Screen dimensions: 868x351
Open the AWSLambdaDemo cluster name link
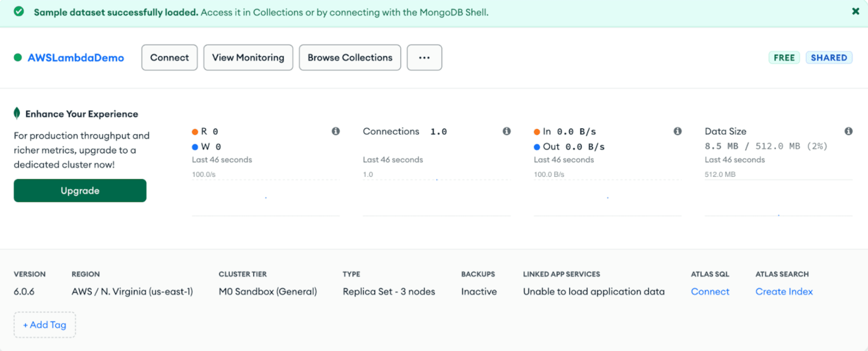click(x=76, y=57)
